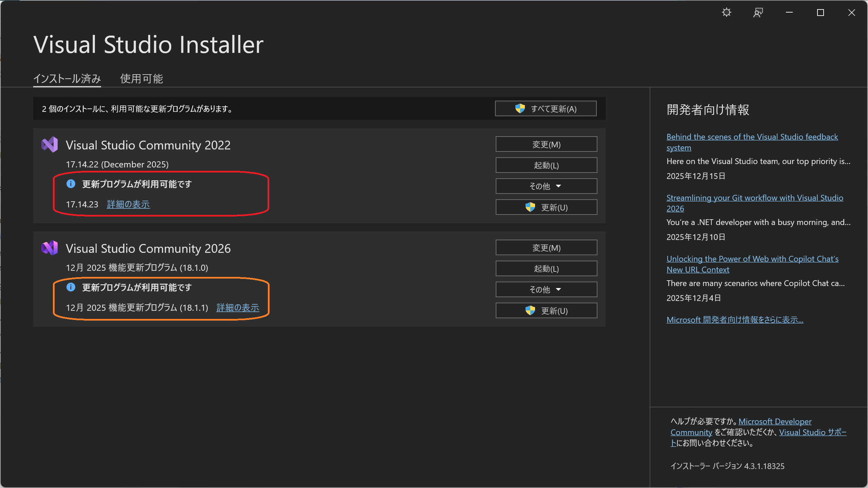Viewport: 868px width, 488px height.
Task: Open 詳細の表示 link next to 18.1.1
Action: (x=238, y=308)
